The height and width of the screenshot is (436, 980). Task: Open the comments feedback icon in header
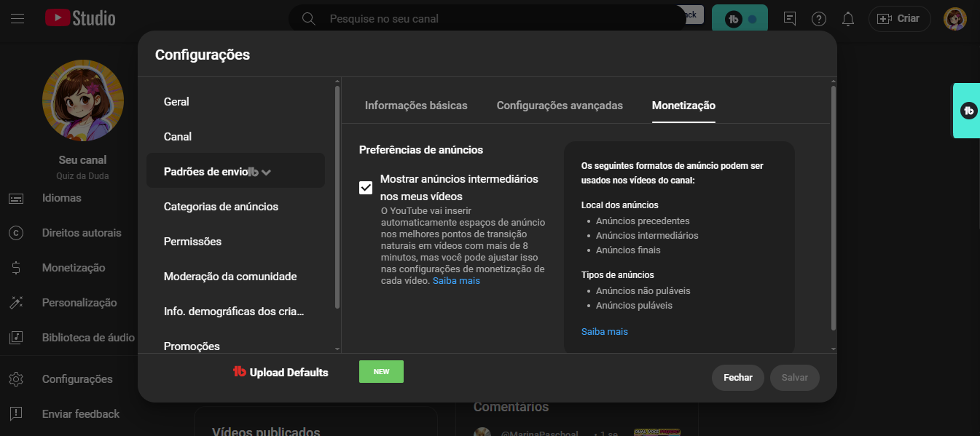(790, 19)
